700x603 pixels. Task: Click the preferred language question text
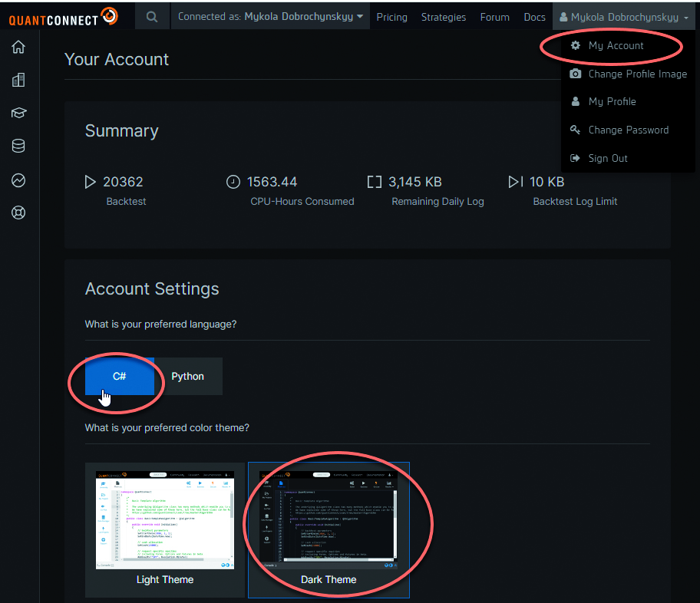pos(160,324)
